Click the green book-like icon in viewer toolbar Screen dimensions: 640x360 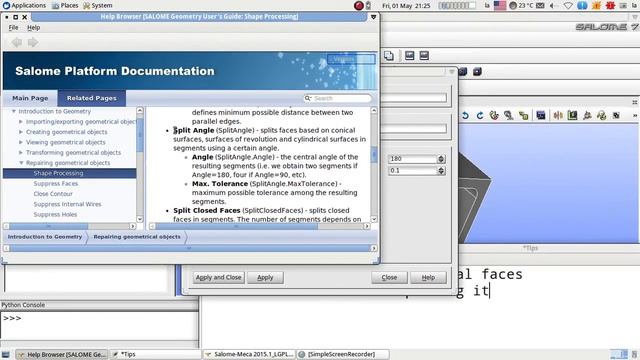572,116
